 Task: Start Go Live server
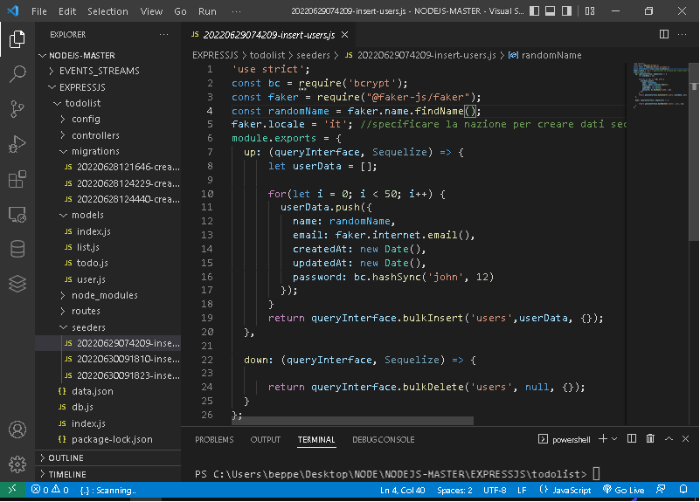tap(623, 490)
